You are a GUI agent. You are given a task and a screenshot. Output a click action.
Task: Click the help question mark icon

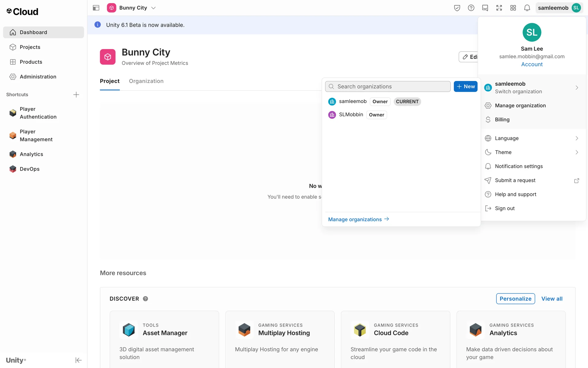click(x=471, y=8)
